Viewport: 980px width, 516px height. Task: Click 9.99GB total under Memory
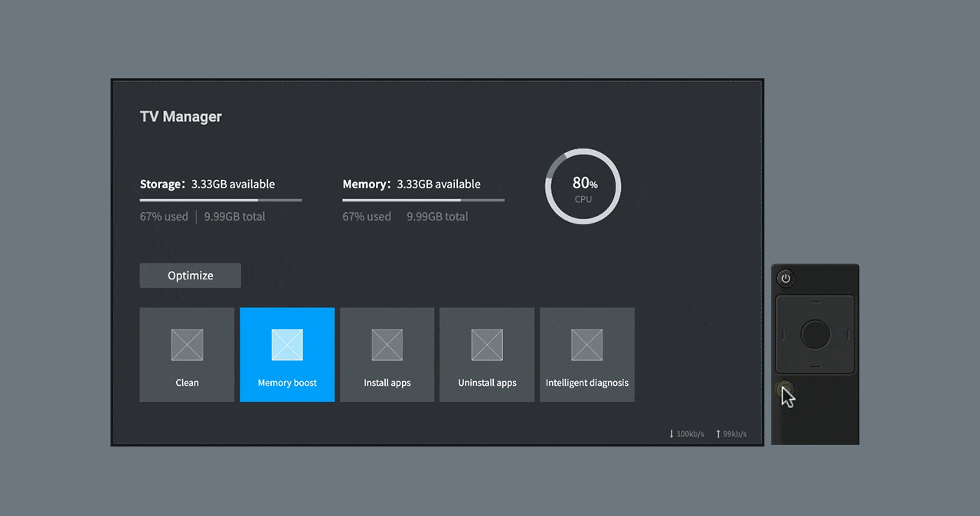tap(437, 217)
